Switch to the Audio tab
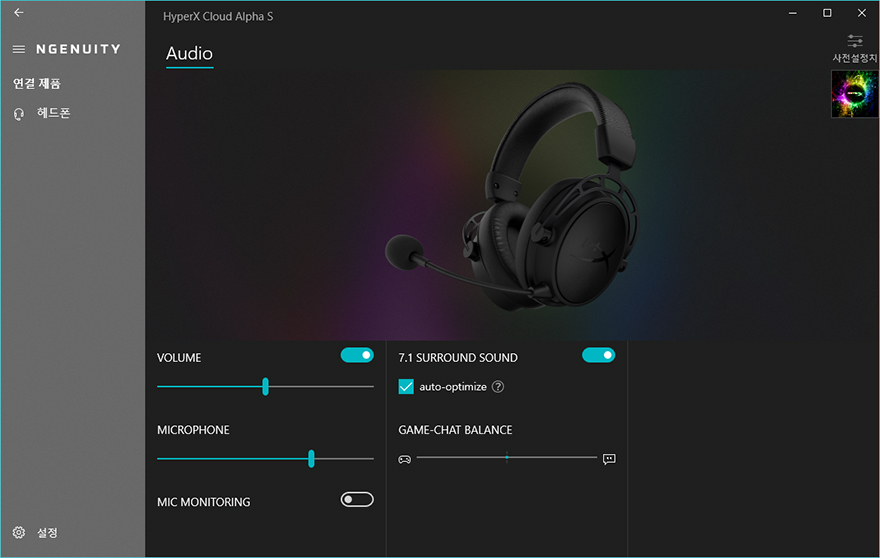 tap(189, 53)
